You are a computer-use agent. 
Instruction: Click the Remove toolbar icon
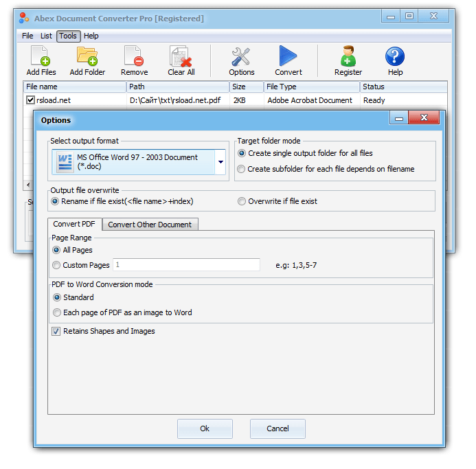134,60
